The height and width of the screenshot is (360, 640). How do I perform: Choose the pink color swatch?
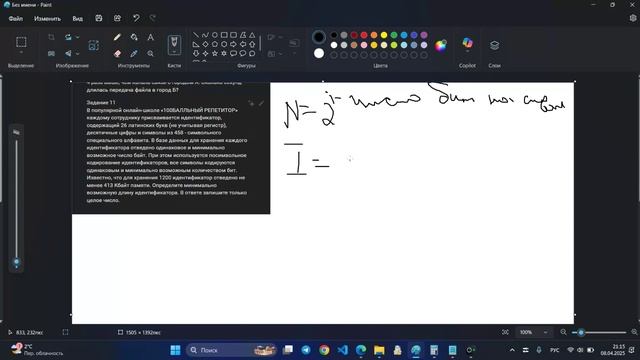point(364,45)
